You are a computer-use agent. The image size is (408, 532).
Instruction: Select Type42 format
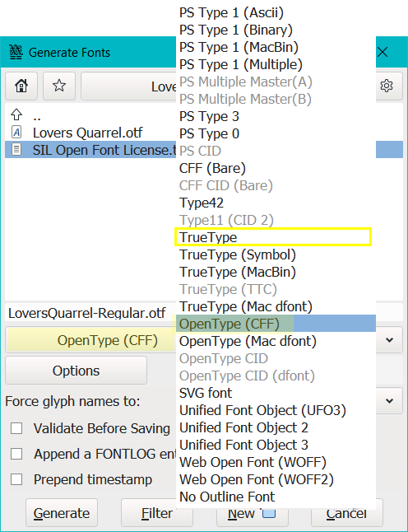(276, 203)
